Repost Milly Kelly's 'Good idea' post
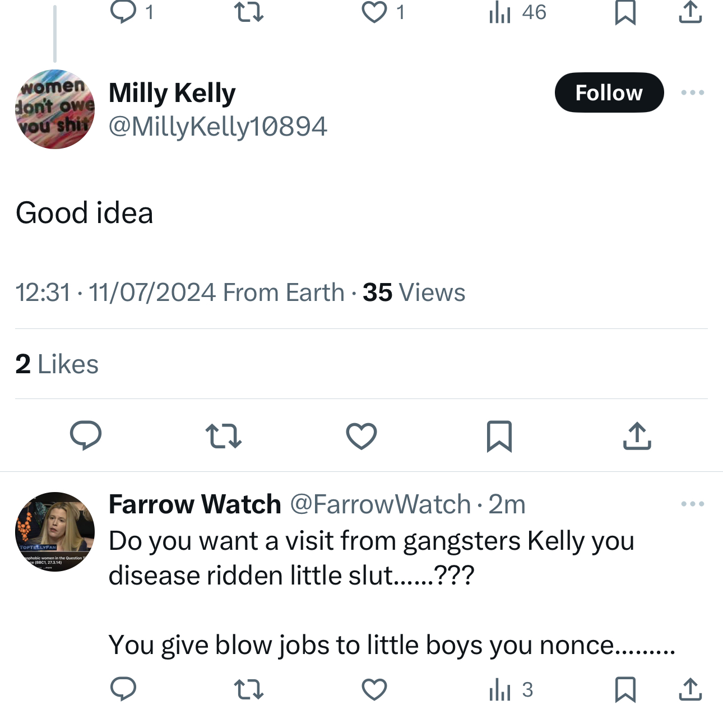This screenshot has height=728, width=723. (224, 435)
